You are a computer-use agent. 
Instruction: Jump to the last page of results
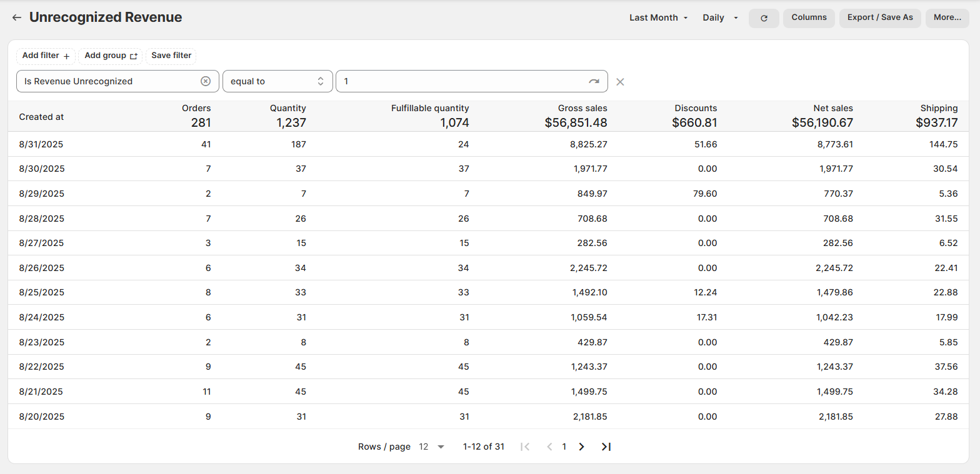click(x=606, y=447)
